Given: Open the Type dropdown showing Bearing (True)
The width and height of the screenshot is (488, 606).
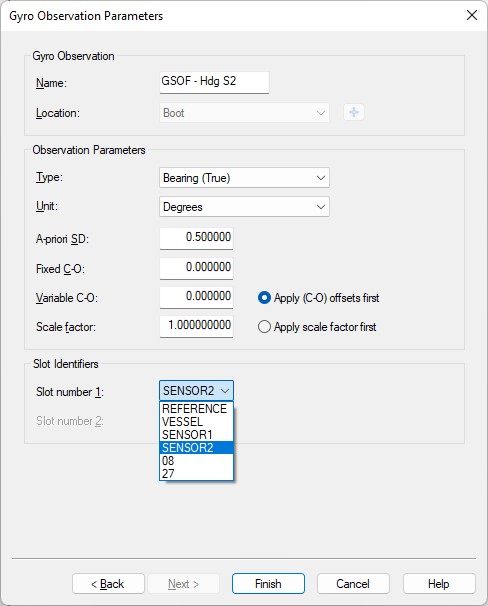Looking at the screenshot, I should (244, 178).
